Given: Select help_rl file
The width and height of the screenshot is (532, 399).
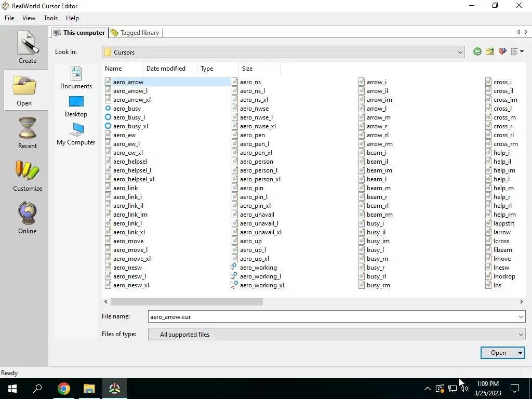Looking at the screenshot, I should click(x=499, y=206).
